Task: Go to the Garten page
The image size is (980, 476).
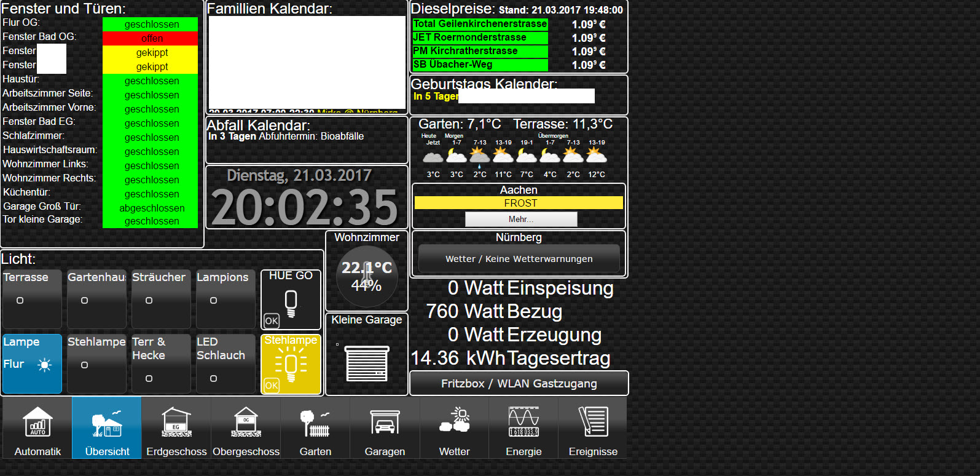Action: [315, 428]
